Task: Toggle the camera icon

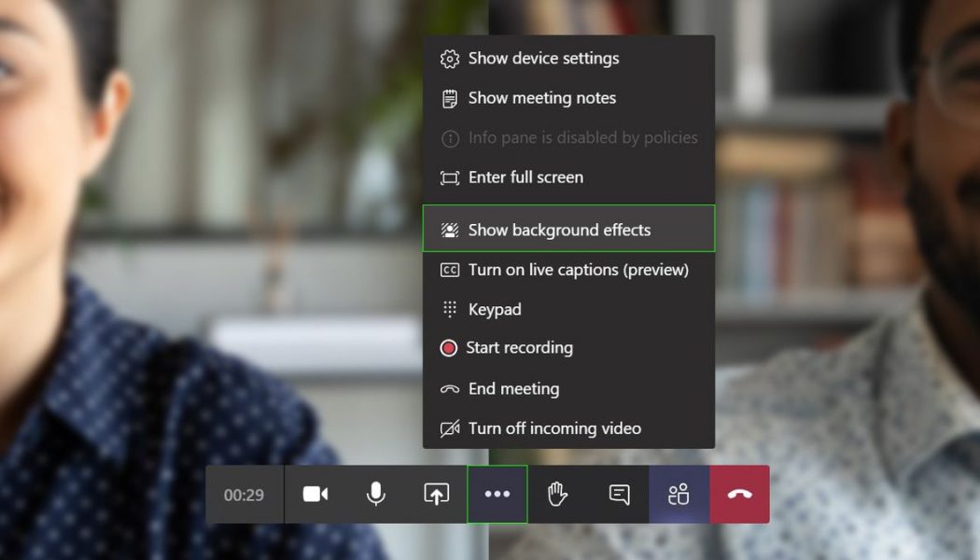Action: coord(315,495)
